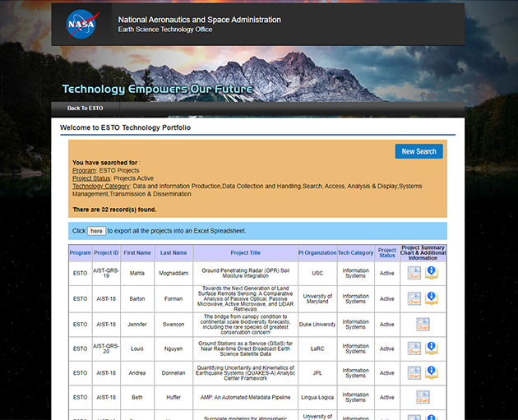Click the New Search button

pyautogui.click(x=419, y=151)
